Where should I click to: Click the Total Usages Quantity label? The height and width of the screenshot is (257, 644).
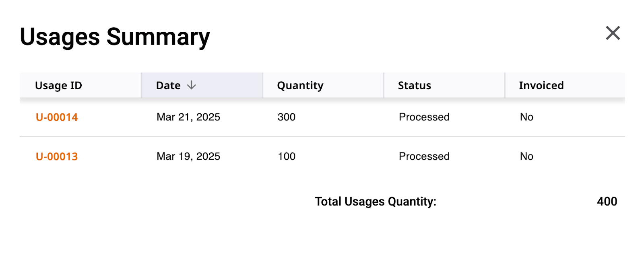(x=376, y=201)
